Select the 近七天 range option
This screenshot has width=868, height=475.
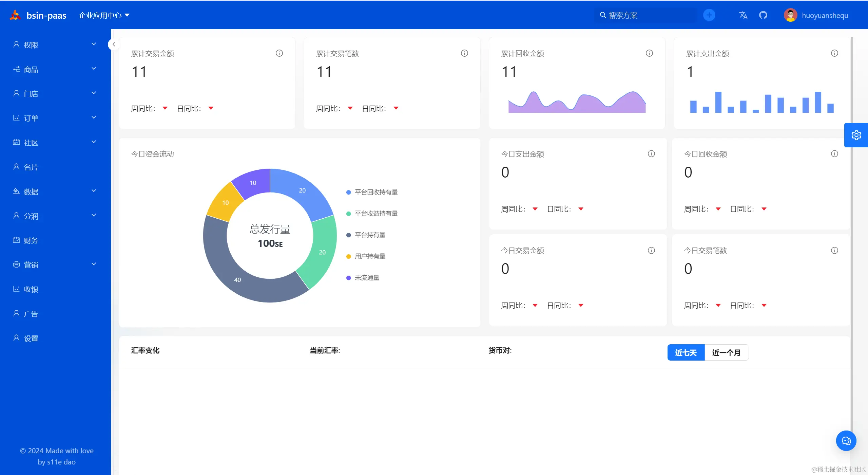(x=686, y=352)
